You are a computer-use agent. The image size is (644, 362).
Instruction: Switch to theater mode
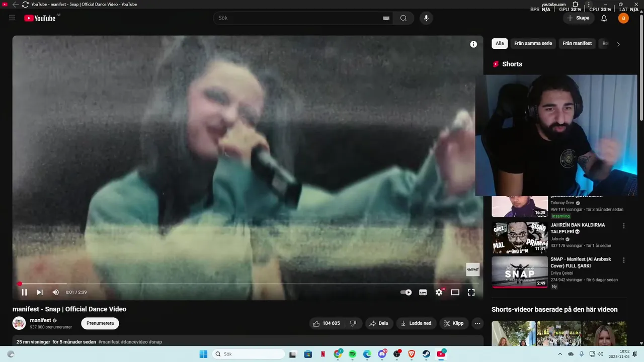[455, 292]
